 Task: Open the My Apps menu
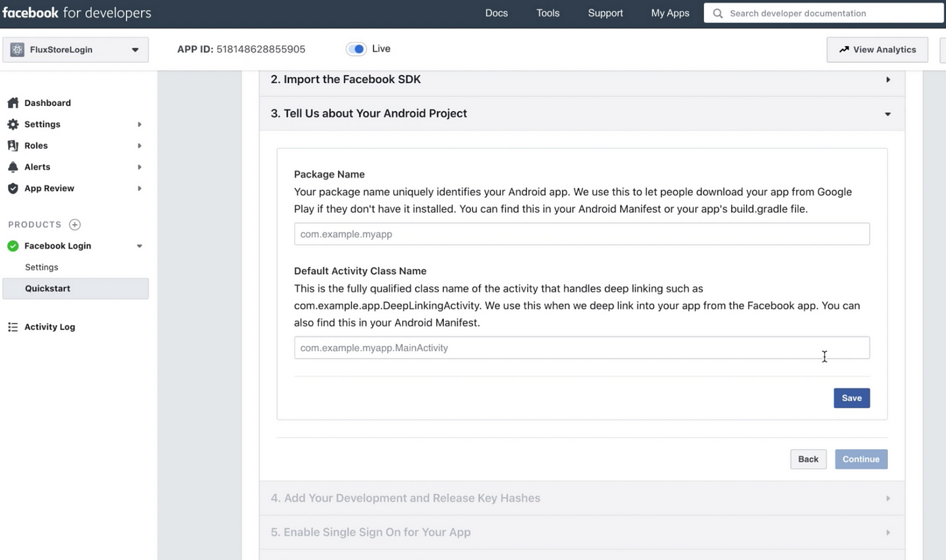670,13
